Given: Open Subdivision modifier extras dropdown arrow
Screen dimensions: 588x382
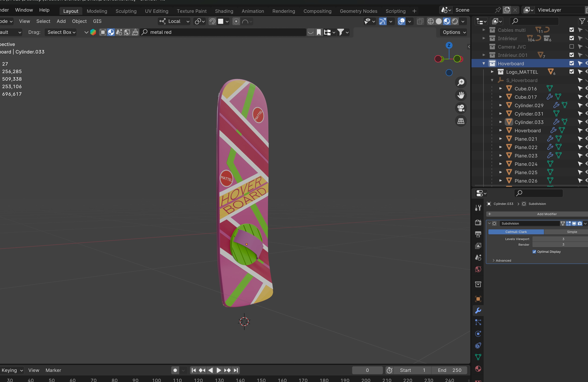Looking at the screenshot, I should 585,224.
